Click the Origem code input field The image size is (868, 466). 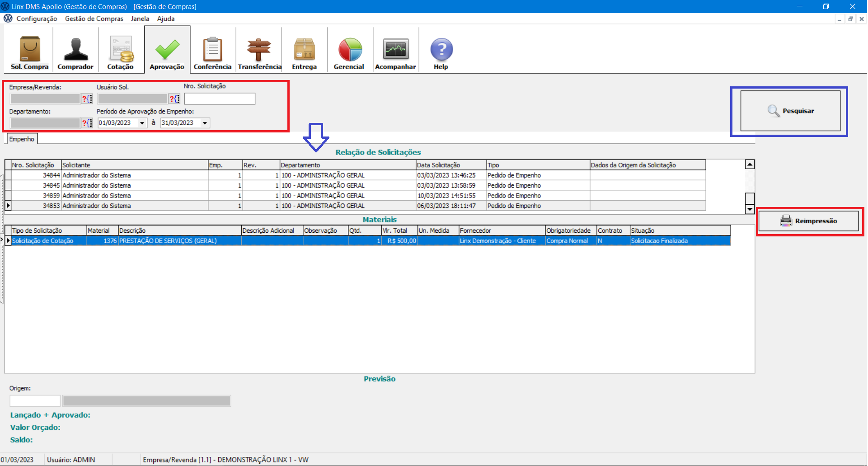coord(35,401)
